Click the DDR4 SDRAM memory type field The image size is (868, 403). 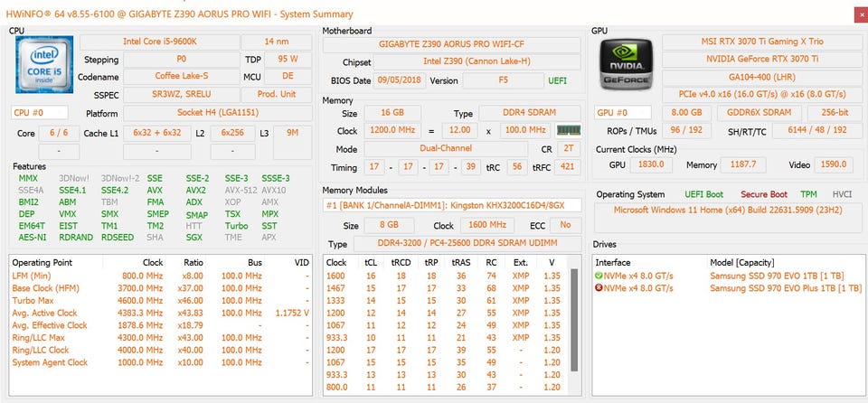(x=530, y=113)
